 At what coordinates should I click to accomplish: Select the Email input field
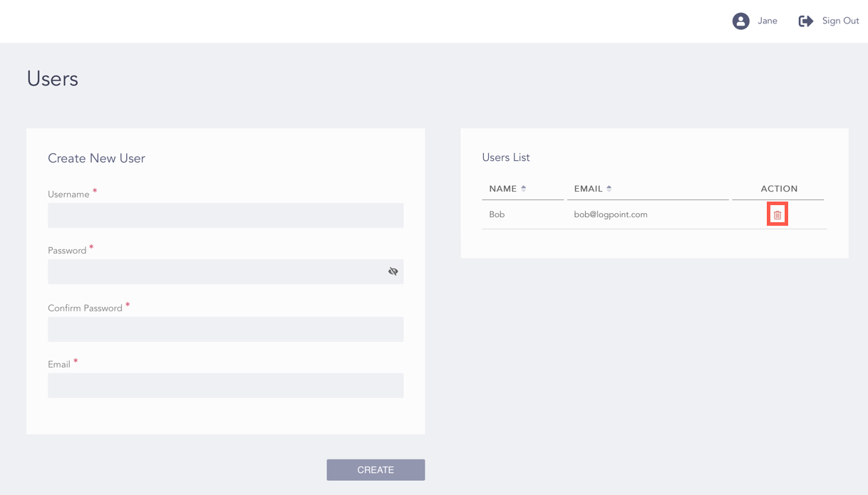click(225, 385)
